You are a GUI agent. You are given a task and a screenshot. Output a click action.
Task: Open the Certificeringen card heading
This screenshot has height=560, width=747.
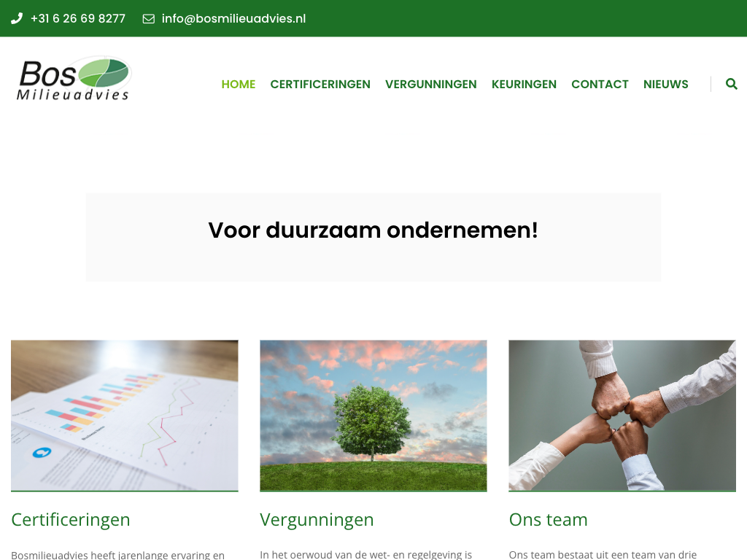[x=71, y=519]
